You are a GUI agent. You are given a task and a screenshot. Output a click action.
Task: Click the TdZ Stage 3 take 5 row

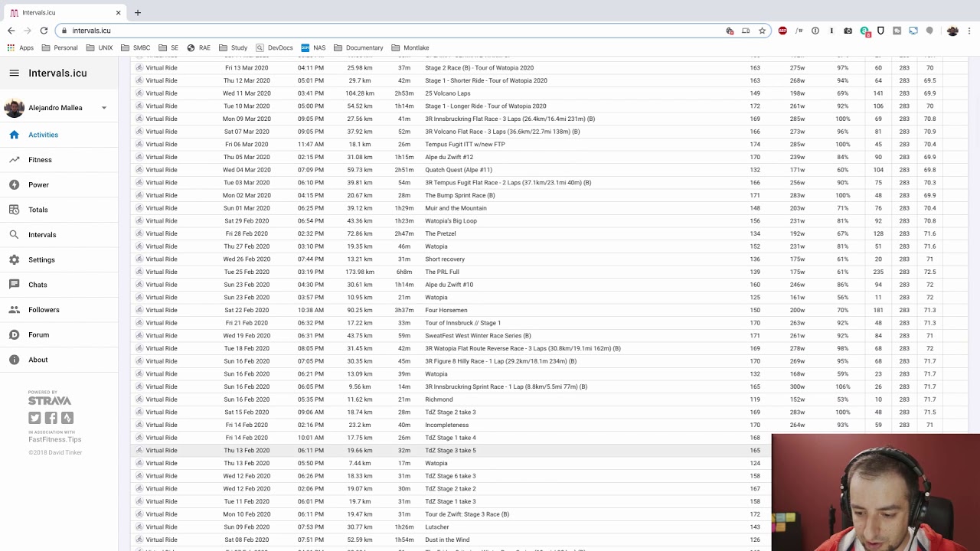[x=452, y=450]
